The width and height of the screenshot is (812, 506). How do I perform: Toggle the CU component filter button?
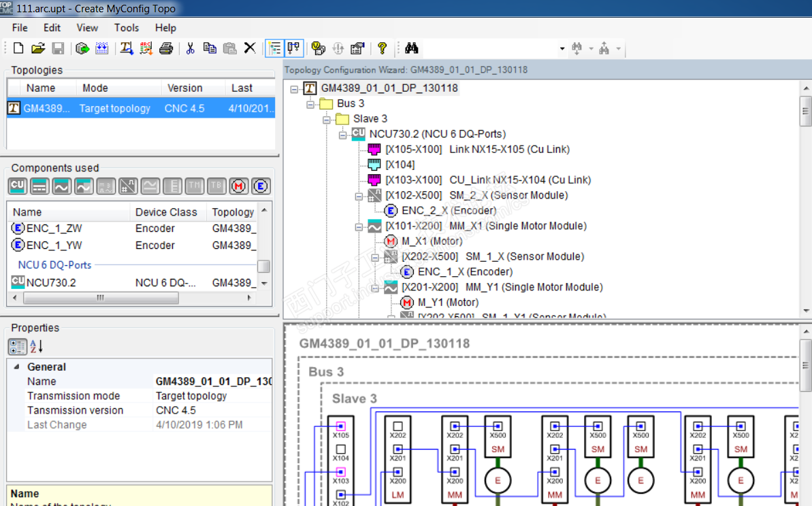[x=18, y=186]
